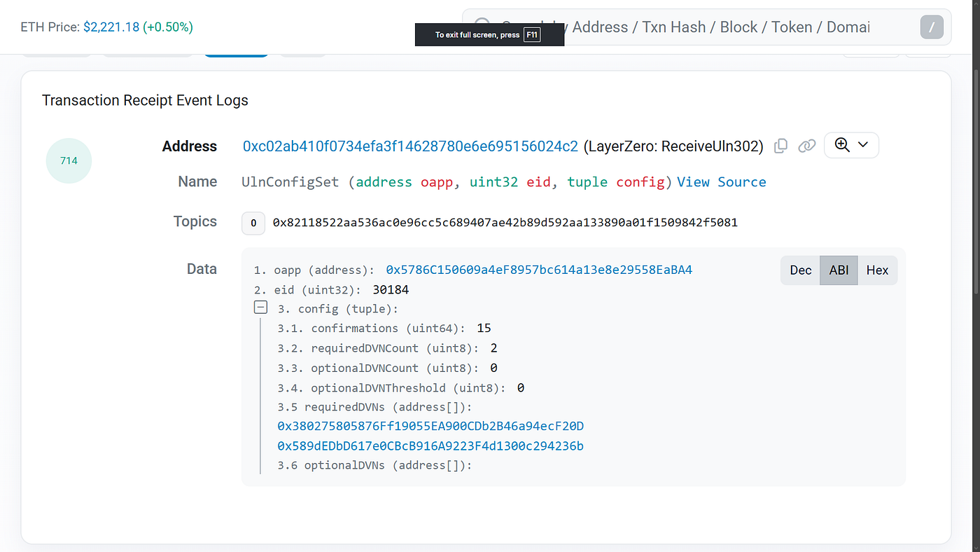Open address 0xc02ab410f0734efa3f14628780e6e695156024c2
The width and height of the screenshot is (980, 552).
[x=410, y=146]
